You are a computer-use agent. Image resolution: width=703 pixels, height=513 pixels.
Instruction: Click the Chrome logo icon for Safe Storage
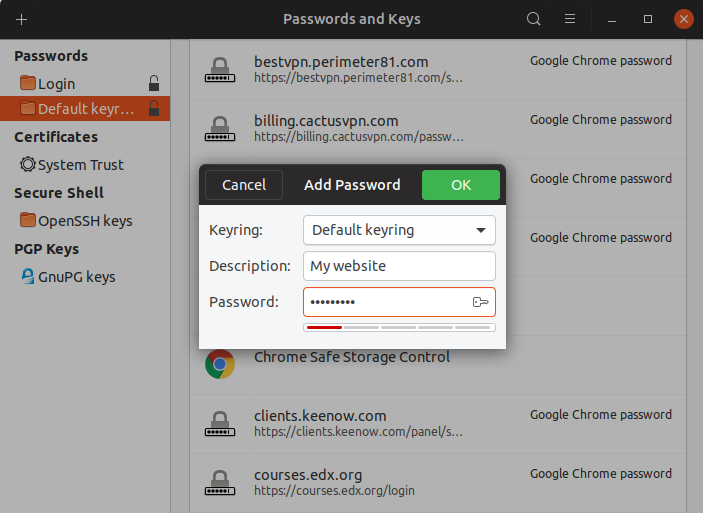(220, 364)
